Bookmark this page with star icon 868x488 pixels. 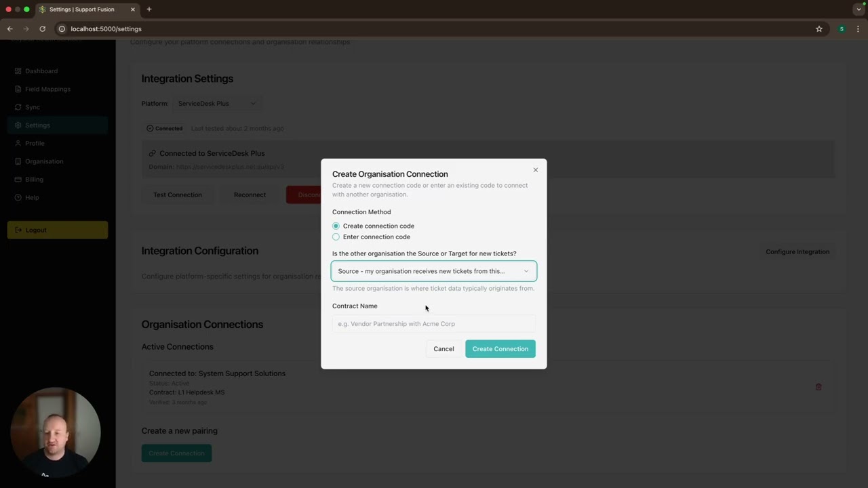(819, 29)
